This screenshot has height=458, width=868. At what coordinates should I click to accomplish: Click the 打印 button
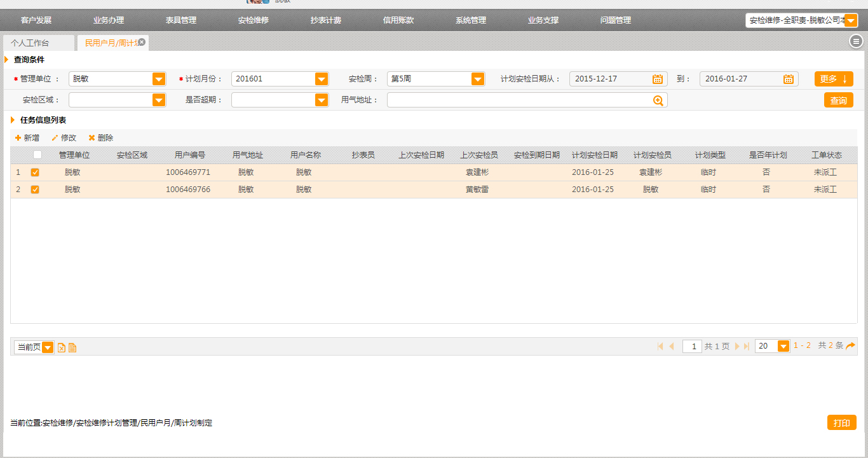[841, 423]
